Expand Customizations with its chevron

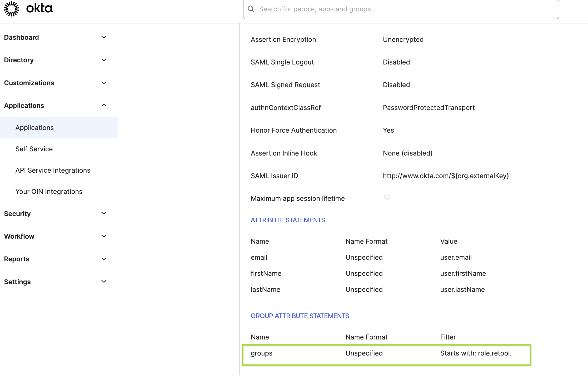pos(104,83)
